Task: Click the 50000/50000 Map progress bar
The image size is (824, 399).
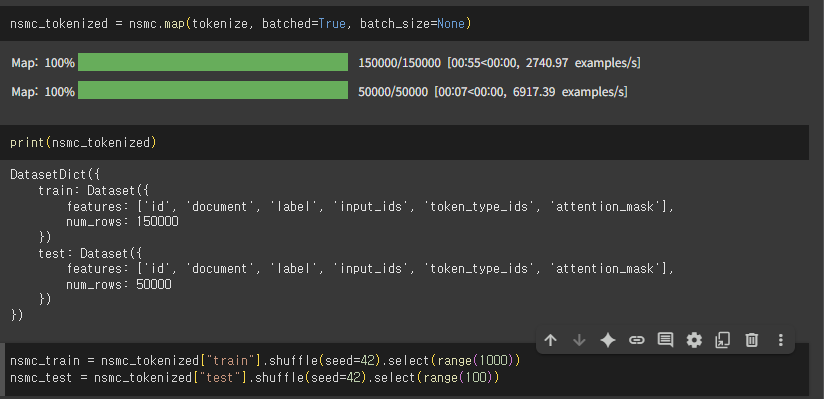Action: [213, 90]
